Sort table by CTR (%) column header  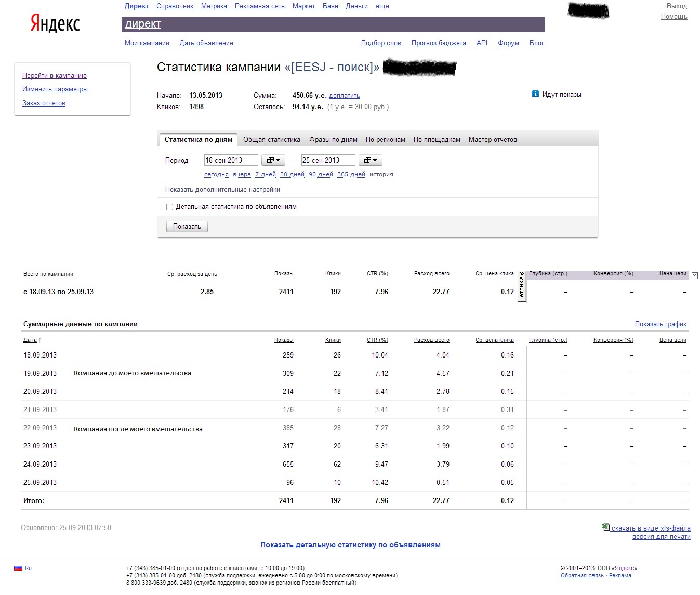[377, 340]
